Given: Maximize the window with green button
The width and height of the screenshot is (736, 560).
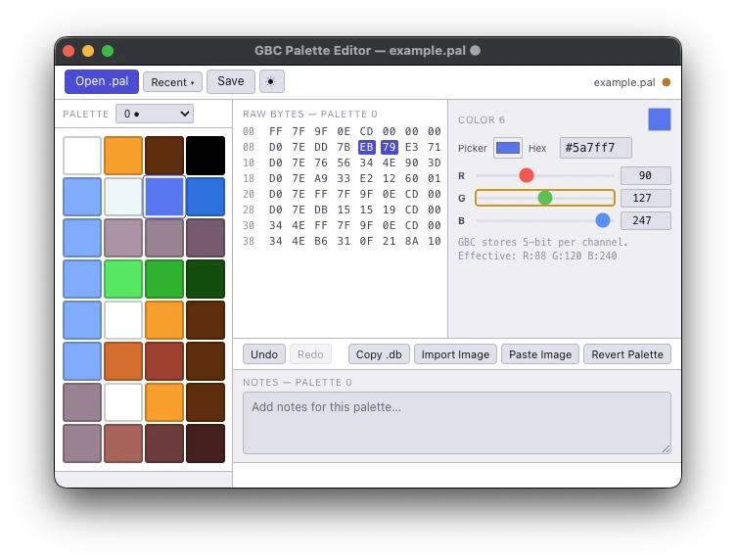Looking at the screenshot, I should tap(108, 51).
